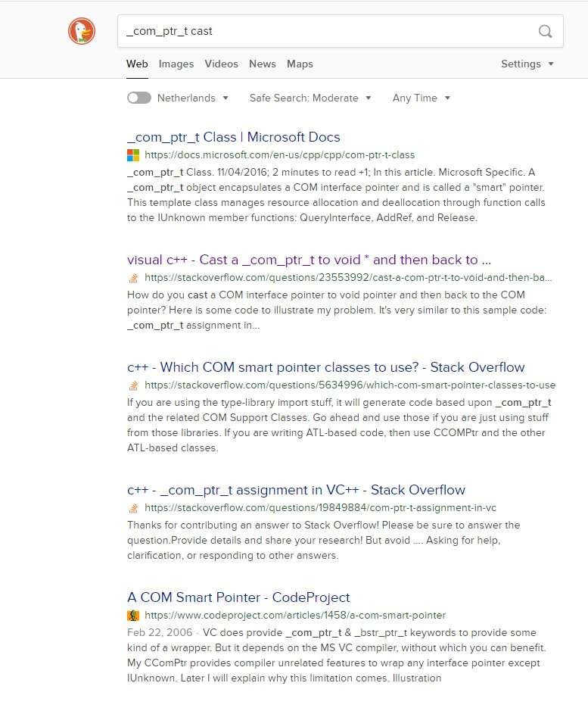Click the "Feb 22, 2006" date text
588x711 pixels.
tap(160, 633)
